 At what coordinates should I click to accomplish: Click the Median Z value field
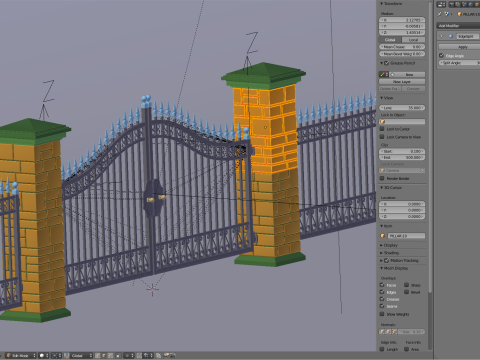click(x=402, y=32)
